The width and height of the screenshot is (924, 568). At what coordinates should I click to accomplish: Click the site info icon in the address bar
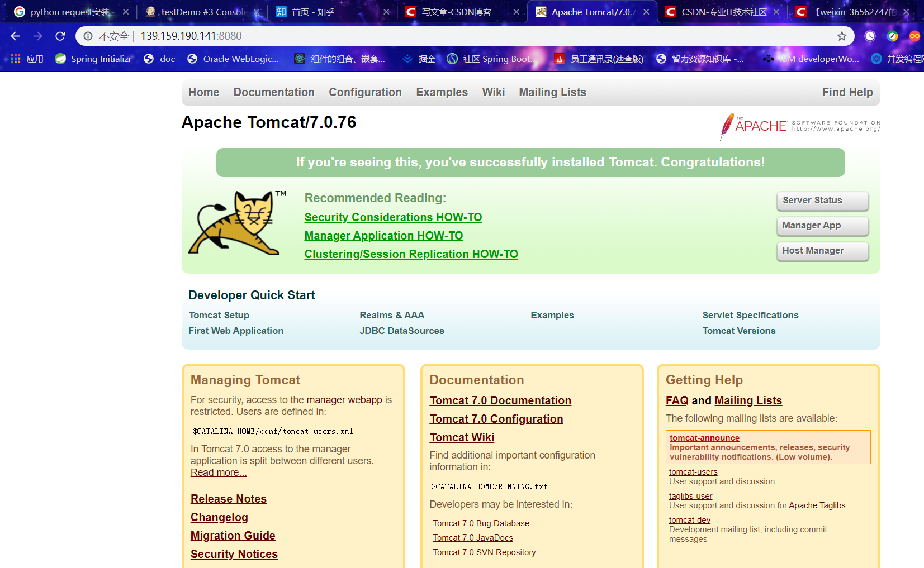tap(88, 36)
